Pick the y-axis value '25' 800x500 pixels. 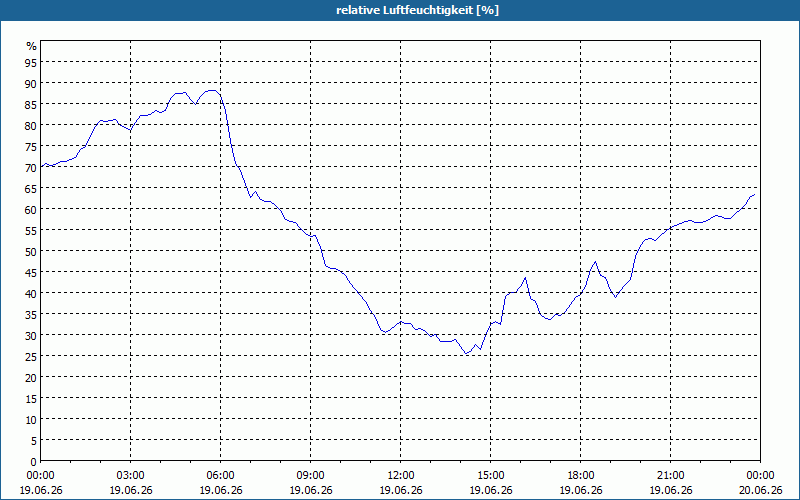(x=31, y=356)
